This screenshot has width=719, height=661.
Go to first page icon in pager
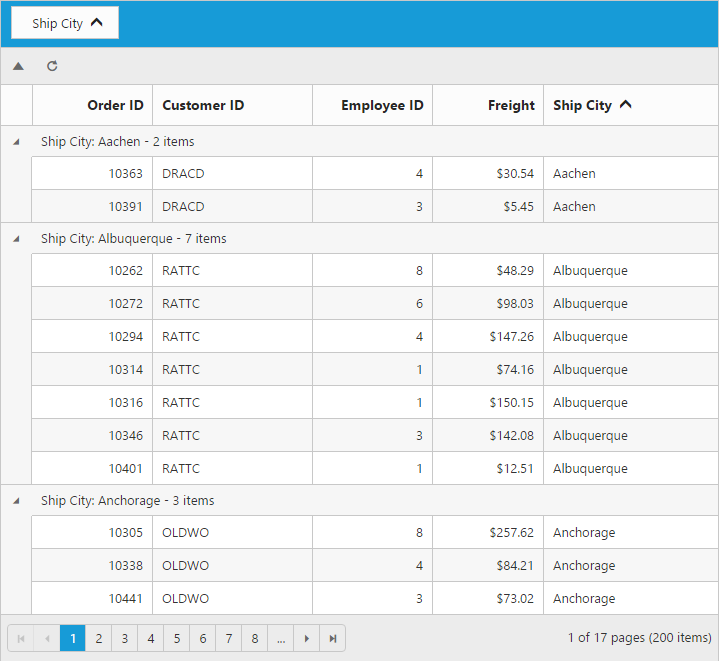[x=21, y=639]
